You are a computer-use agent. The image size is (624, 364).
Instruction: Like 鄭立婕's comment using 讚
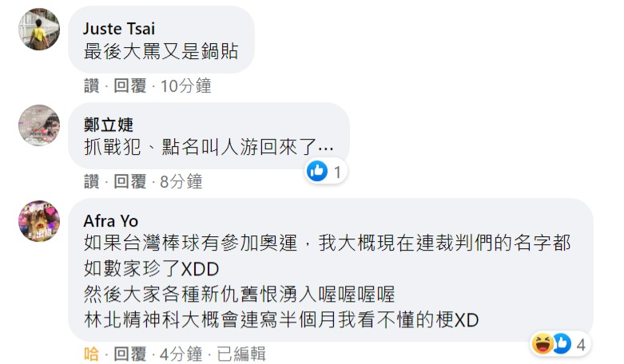point(92,182)
